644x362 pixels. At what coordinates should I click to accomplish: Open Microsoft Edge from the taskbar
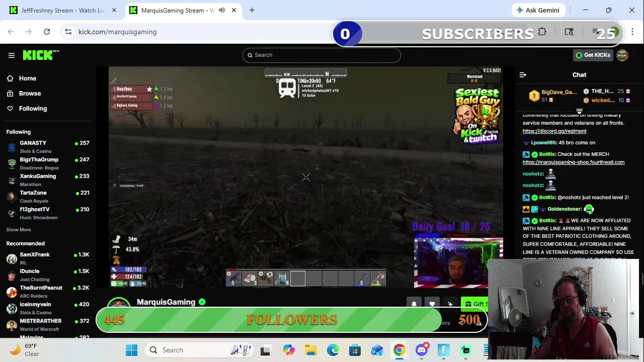click(x=333, y=350)
